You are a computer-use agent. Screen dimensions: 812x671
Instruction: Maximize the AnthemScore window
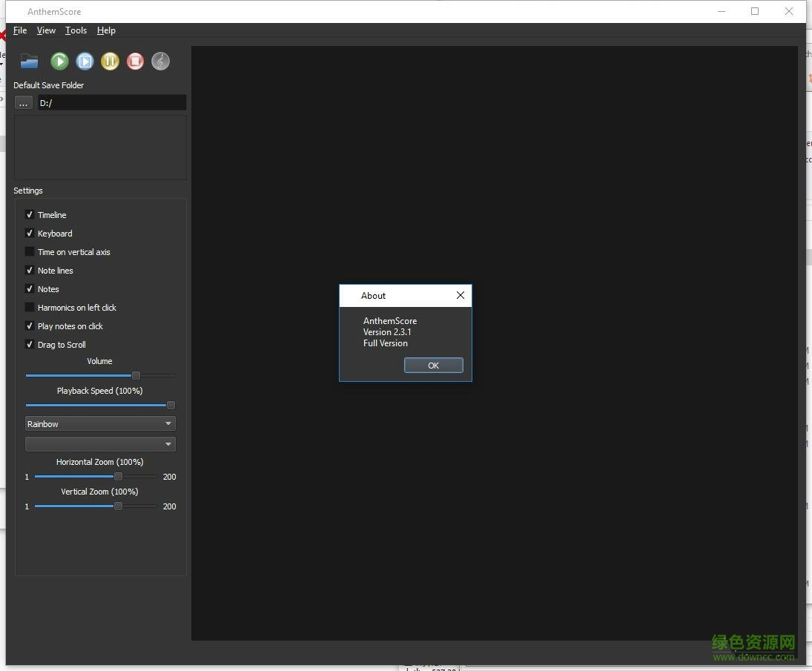(x=755, y=11)
